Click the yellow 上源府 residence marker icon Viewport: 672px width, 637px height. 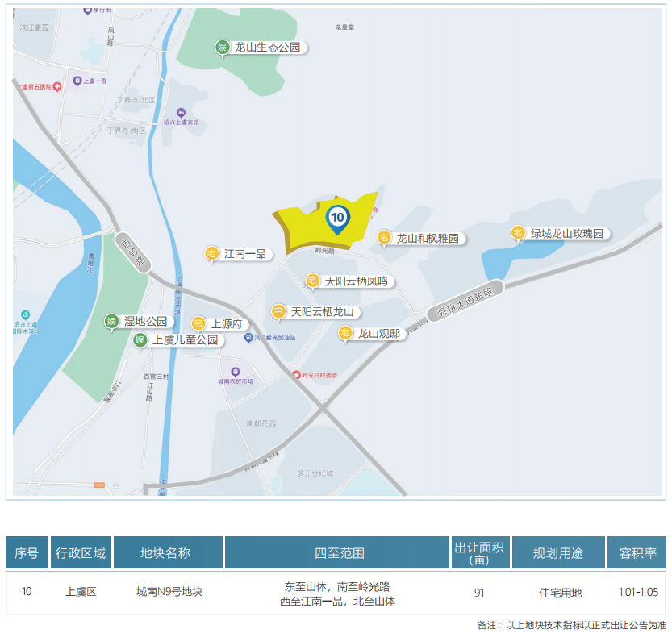coord(198,323)
